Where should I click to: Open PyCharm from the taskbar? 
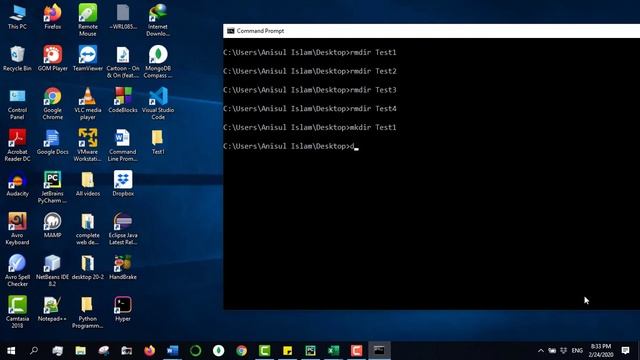(310, 351)
